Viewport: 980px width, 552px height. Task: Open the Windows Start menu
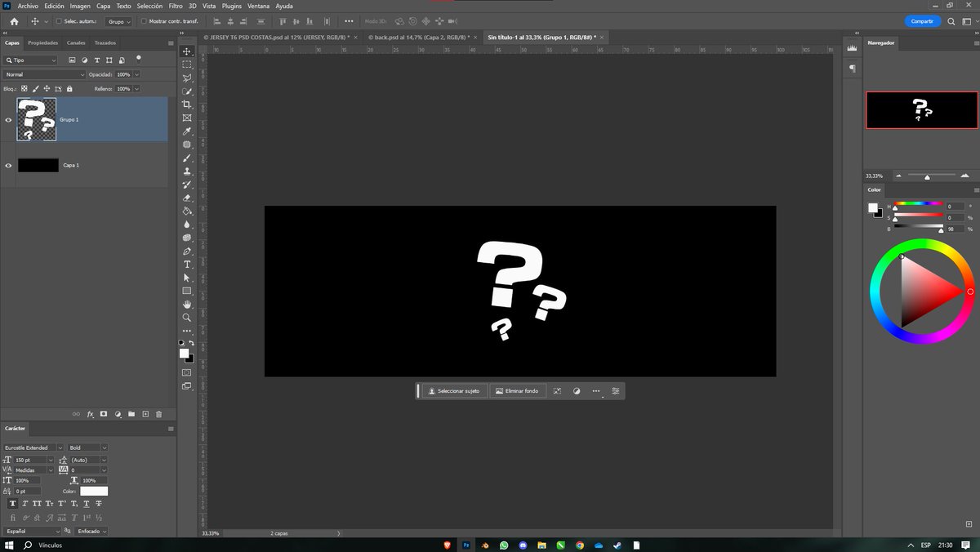[x=10, y=545]
